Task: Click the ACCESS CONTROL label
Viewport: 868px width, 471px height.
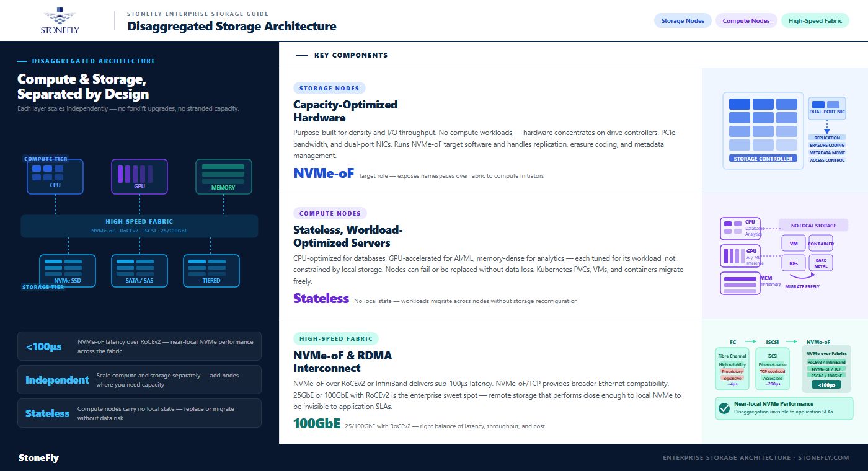Action: click(827, 161)
